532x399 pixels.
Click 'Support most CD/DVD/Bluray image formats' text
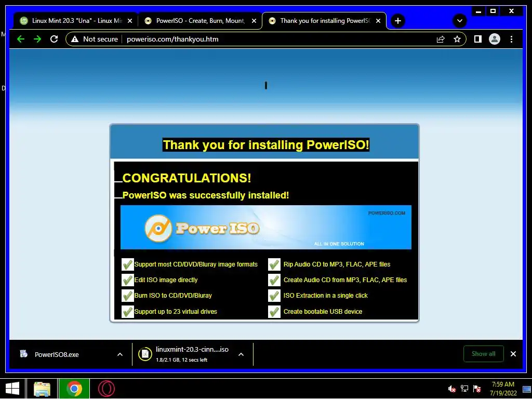pyautogui.click(x=196, y=264)
